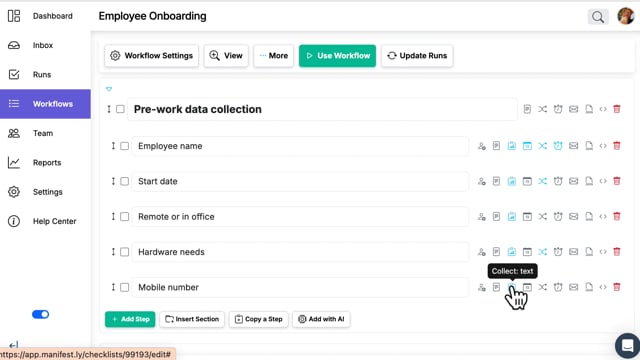640x360 pixels.
Task: Open search magnifier in the header
Action: click(x=598, y=17)
